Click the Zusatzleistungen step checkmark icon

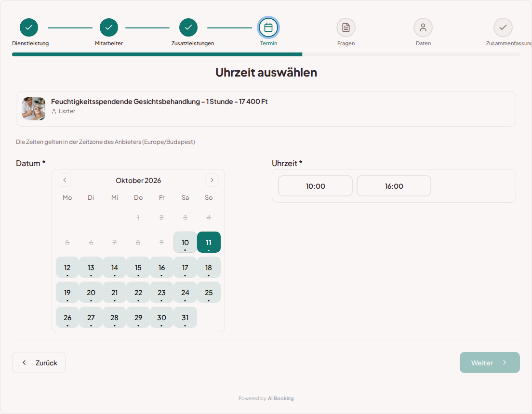point(188,27)
